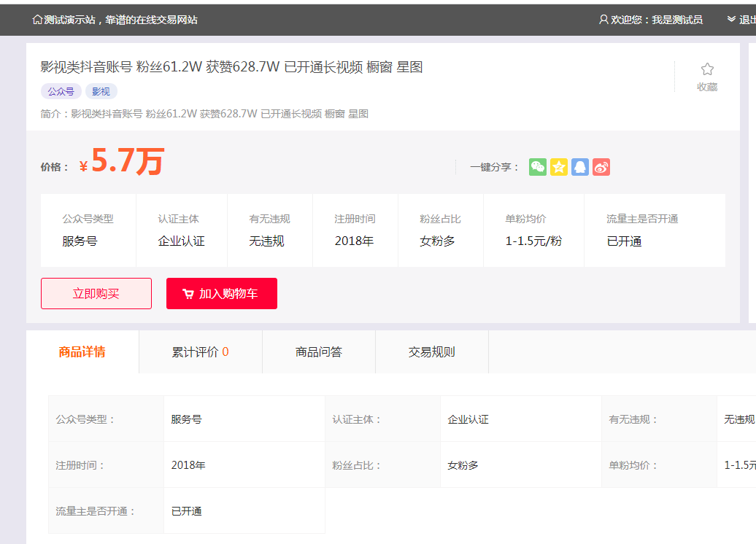Click the home icon in top bar
Screen dimensions: 756x544
tap(37, 20)
